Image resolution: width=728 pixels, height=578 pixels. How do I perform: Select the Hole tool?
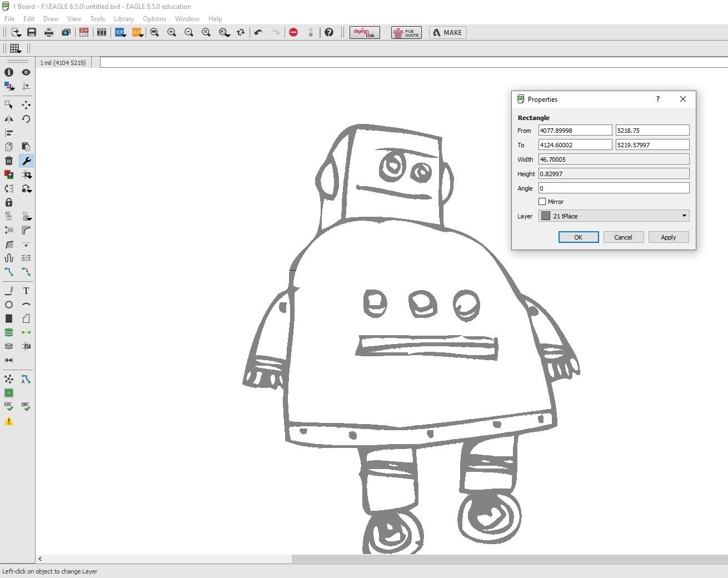click(9, 346)
